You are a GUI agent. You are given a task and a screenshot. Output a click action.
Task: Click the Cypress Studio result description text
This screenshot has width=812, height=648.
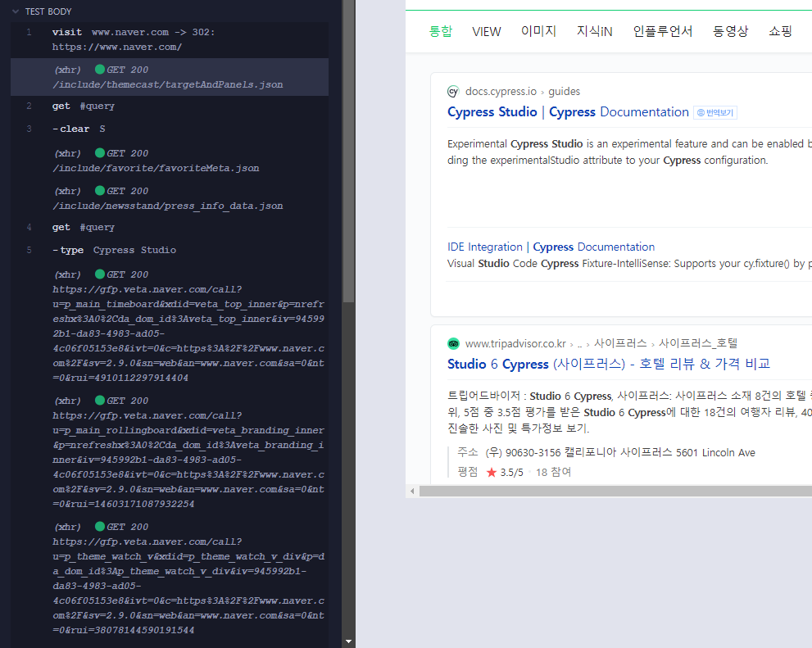coord(629,152)
